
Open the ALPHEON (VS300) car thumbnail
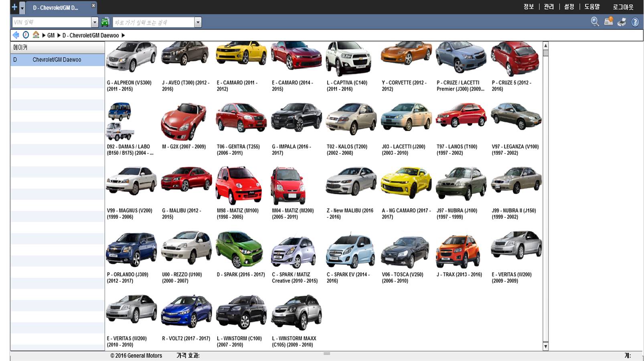pos(131,56)
